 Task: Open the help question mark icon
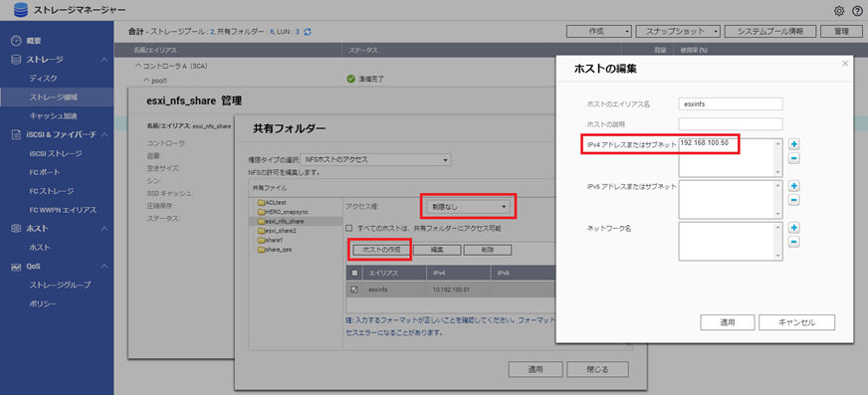pyautogui.click(x=857, y=11)
